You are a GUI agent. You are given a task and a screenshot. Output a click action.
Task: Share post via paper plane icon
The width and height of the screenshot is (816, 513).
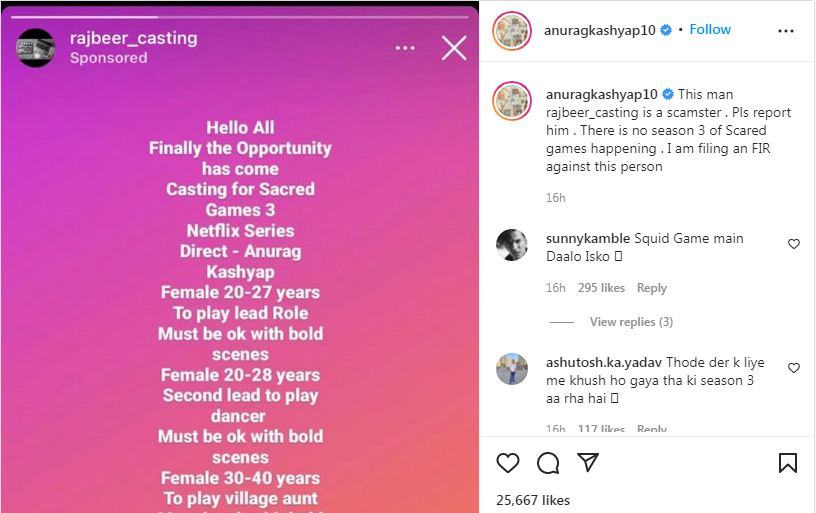click(588, 462)
